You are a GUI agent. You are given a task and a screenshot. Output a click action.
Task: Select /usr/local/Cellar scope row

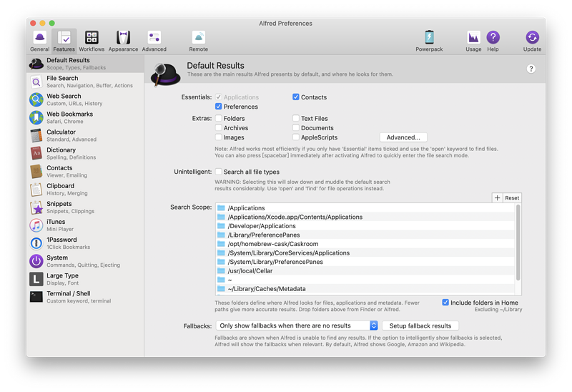(365, 271)
